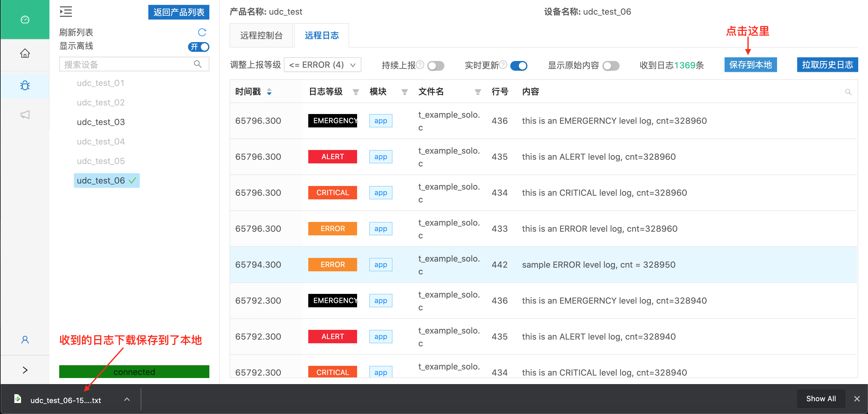Click EMERGENCY tag in cnt=328940 row
The height and width of the screenshot is (414, 868).
coord(333,301)
